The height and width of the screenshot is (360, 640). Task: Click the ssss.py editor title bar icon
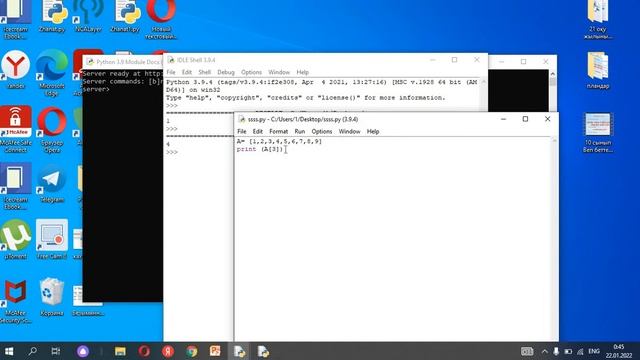[242, 119]
